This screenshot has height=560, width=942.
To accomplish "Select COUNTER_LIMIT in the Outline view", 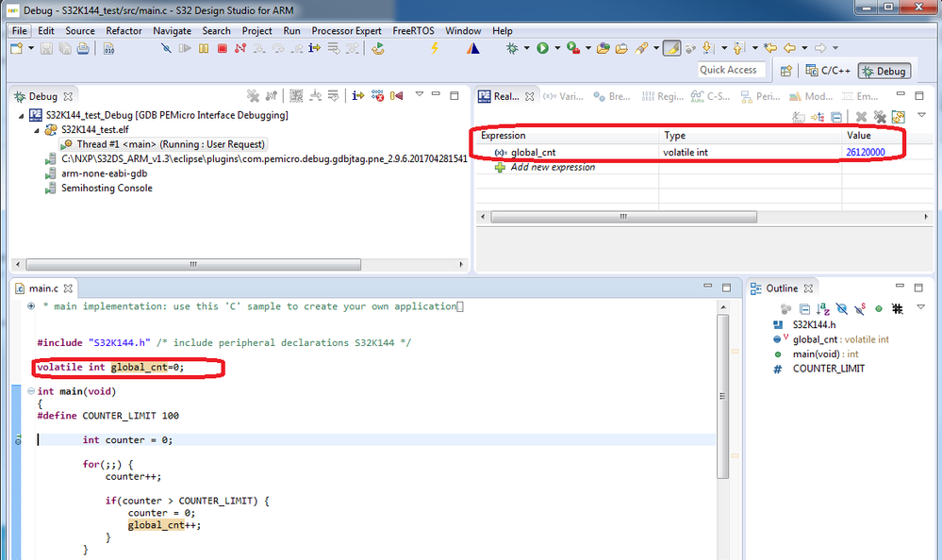I will click(x=818, y=369).
